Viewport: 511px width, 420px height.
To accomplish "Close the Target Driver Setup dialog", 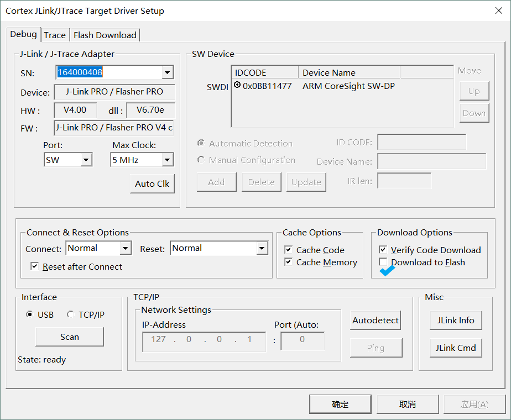I will coord(499,11).
